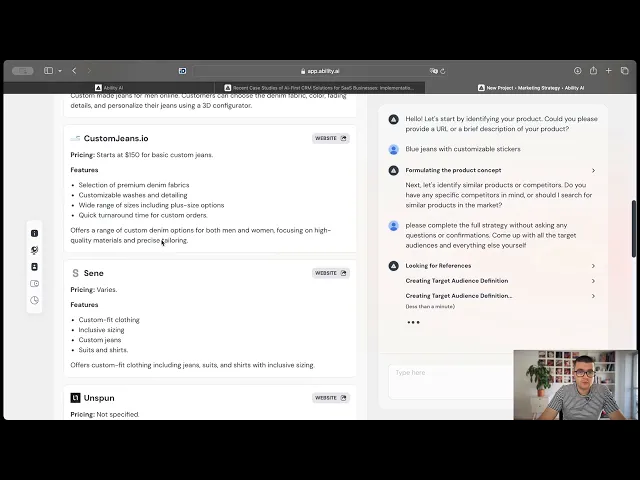Click the Unspun heading
The height and width of the screenshot is (480, 640).
pos(99,398)
